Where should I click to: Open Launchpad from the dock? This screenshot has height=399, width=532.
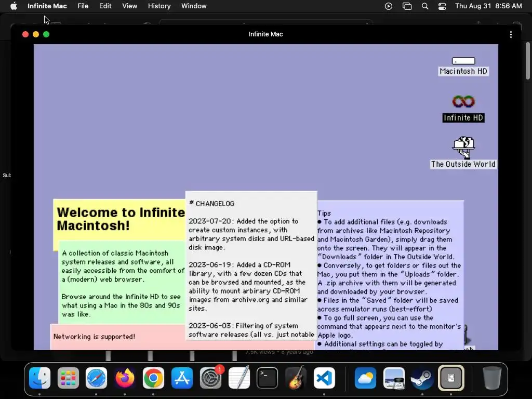click(68, 378)
